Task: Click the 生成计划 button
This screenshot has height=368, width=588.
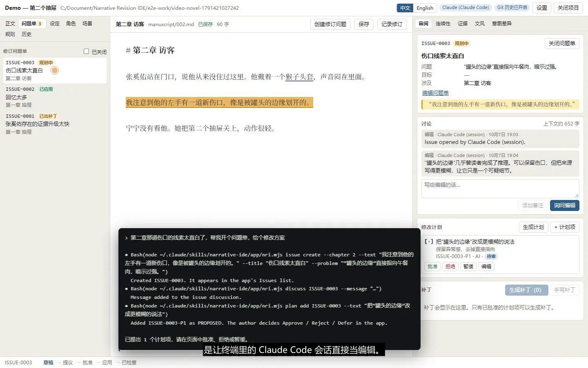Action: [533, 227]
